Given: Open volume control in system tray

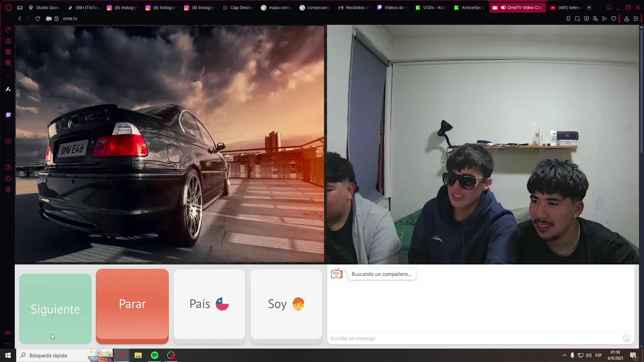Looking at the screenshot, I should coord(589,355).
